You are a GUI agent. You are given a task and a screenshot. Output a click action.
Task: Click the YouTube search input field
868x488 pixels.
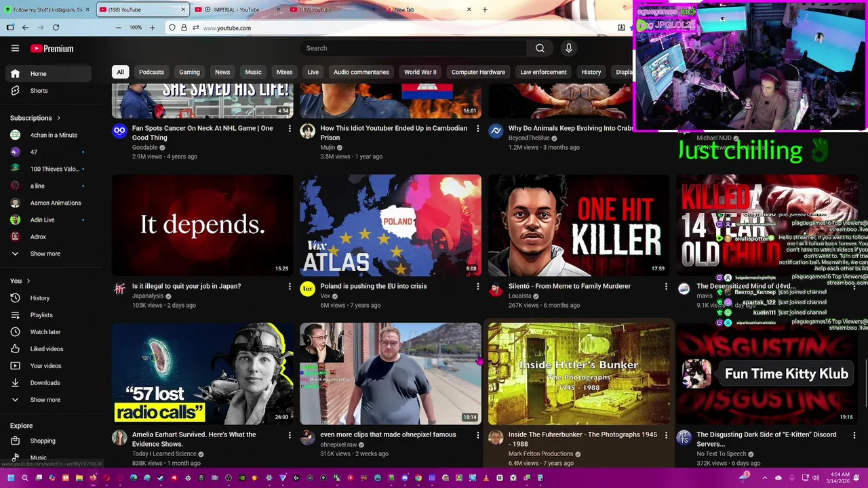pos(414,48)
